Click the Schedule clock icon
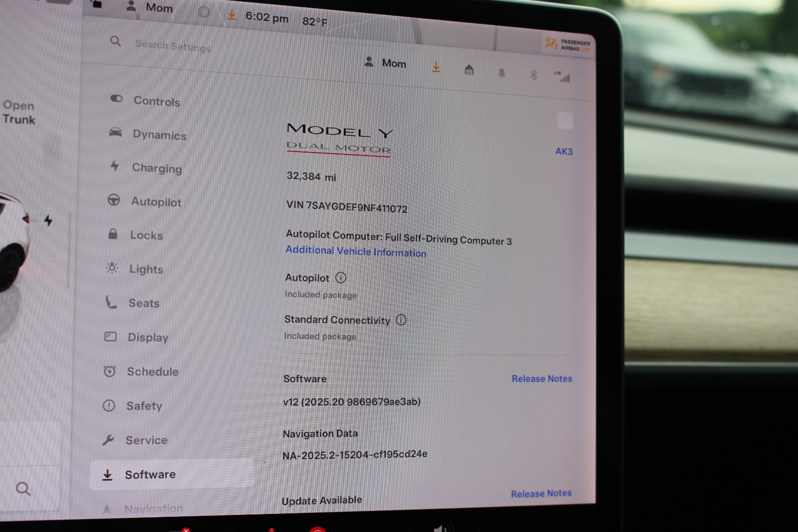The width and height of the screenshot is (798, 532). pyautogui.click(x=109, y=371)
